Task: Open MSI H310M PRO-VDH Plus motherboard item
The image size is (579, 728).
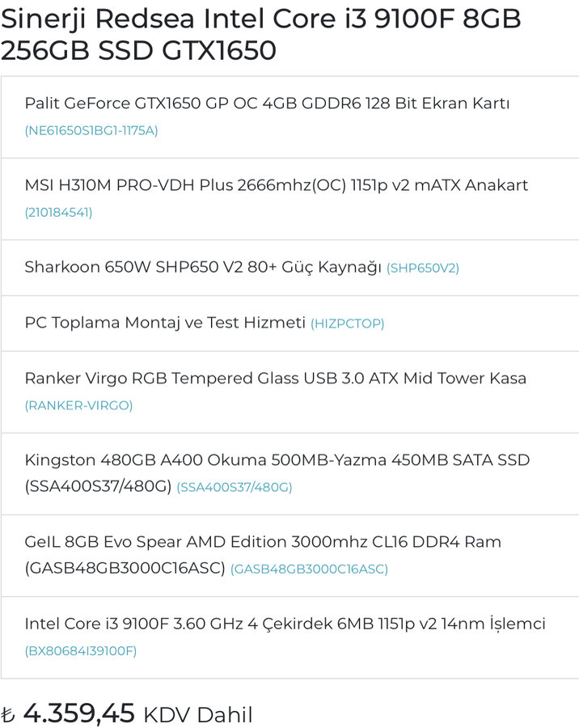Action: [277, 185]
